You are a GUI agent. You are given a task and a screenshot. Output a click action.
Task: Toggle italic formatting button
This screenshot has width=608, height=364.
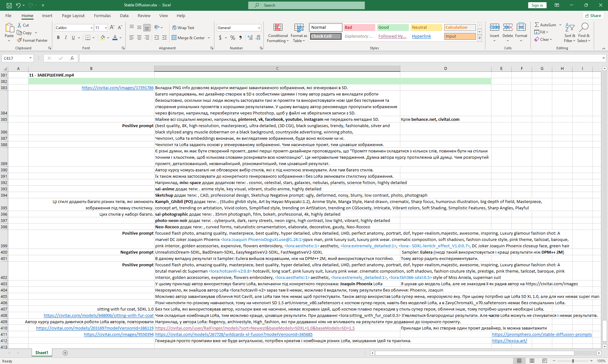coord(66,38)
